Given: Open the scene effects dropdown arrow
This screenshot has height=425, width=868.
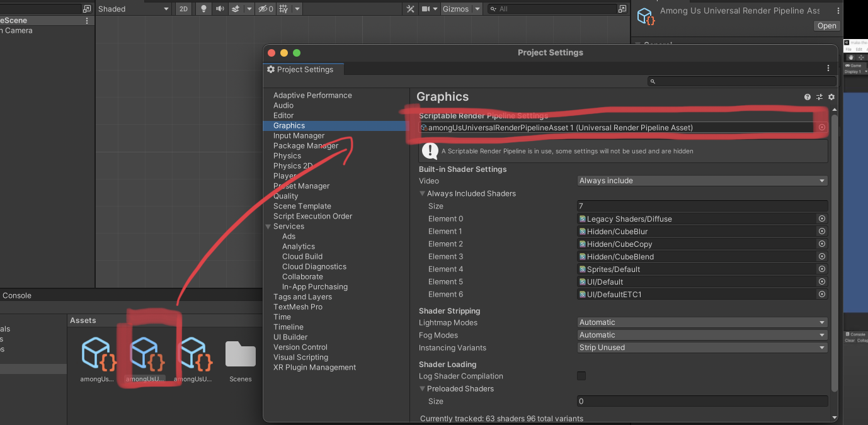Looking at the screenshot, I should click(249, 9).
